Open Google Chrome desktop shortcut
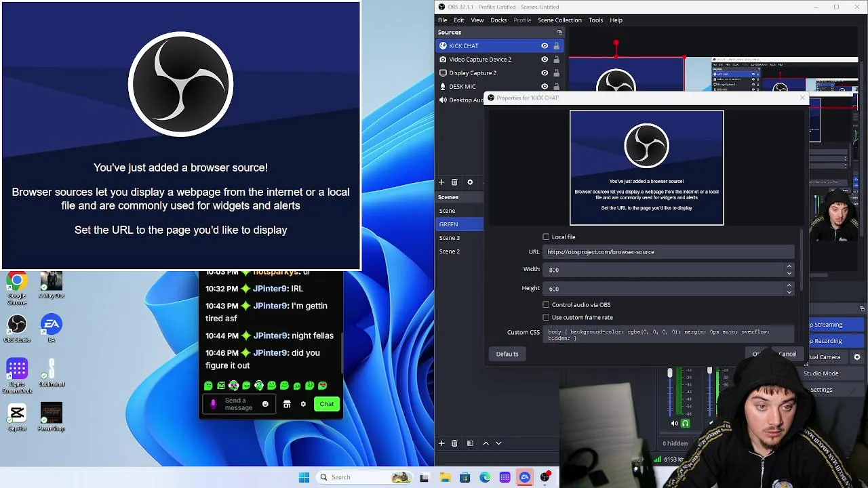This screenshot has height=488, width=868. click(x=17, y=288)
